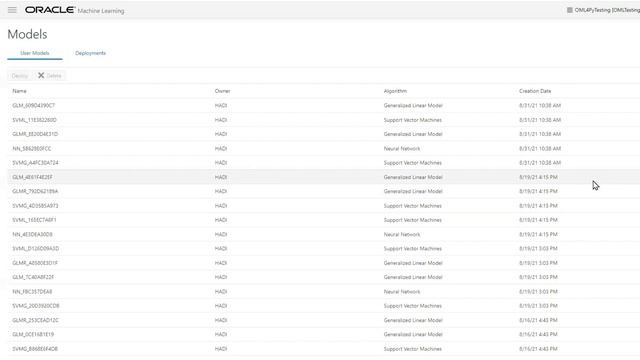Click the Models page heading
Viewport: 640px width, 360px height.
pyautogui.click(x=27, y=34)
